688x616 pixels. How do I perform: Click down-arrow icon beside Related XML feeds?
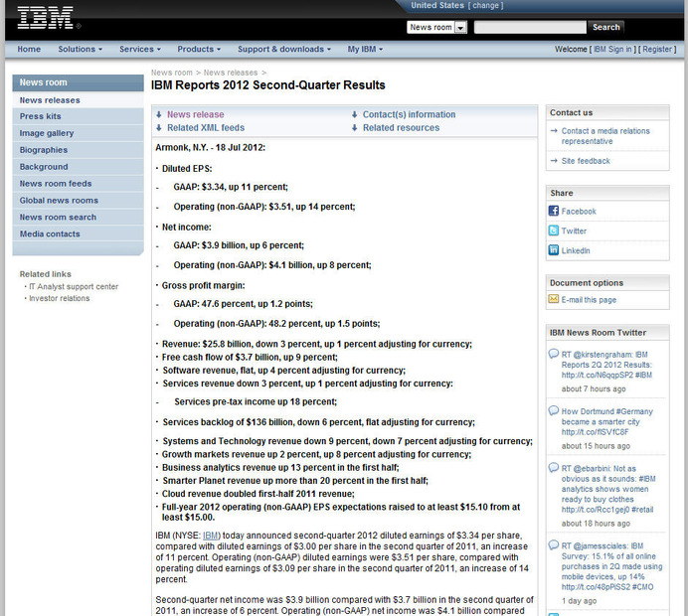(159, 127)
